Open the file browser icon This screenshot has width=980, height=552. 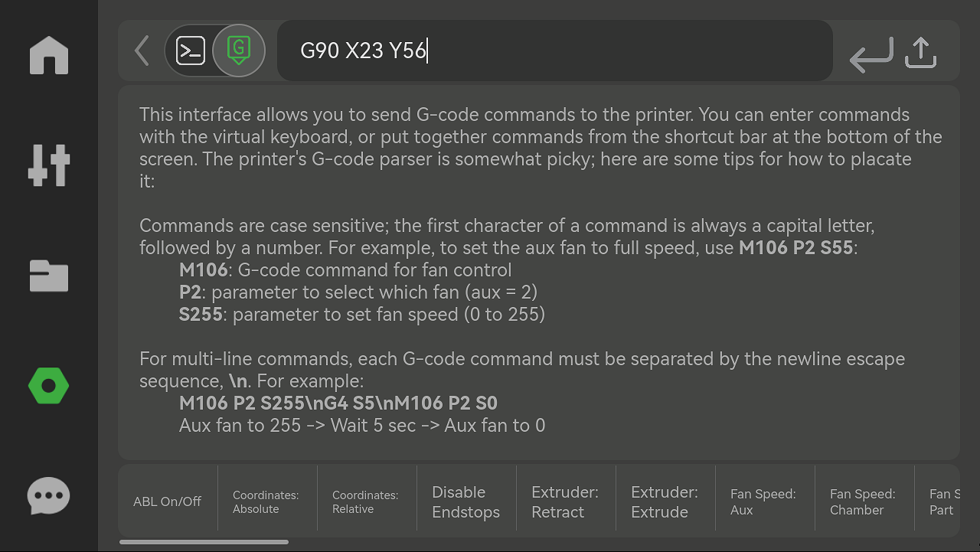(48, 276)
